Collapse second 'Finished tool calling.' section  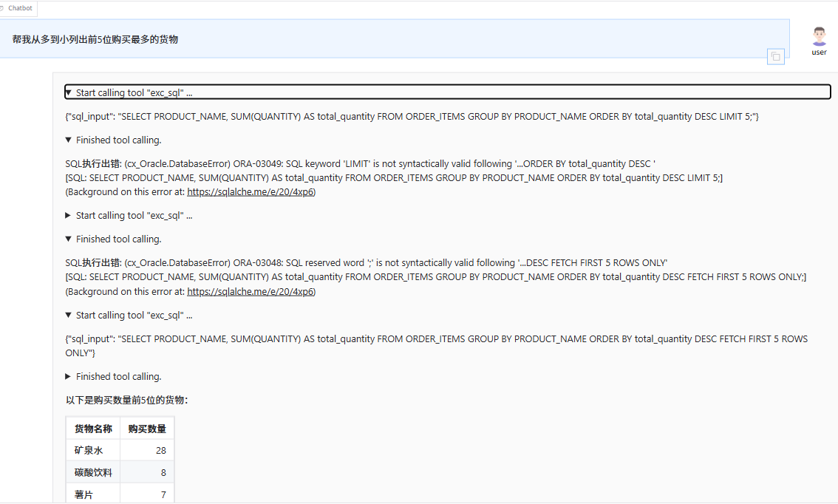(113, 239)
